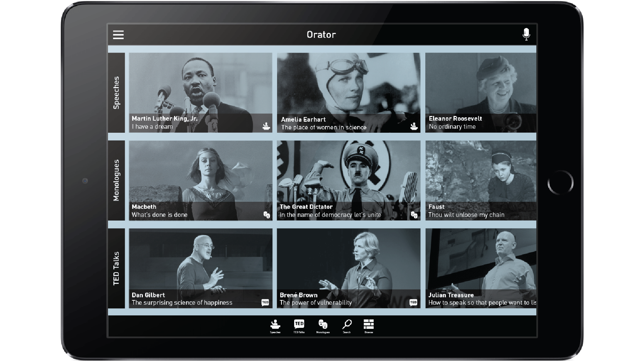Open Eleanor Roosevelt No ordinary time speech
The width and height of the screenshot is (644, 362).
pos(480,93)
